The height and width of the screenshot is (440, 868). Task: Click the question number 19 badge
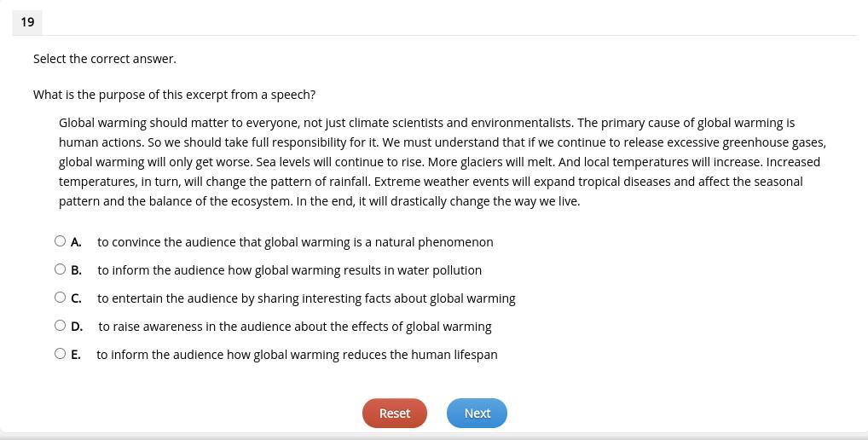(x=27, y=22)
